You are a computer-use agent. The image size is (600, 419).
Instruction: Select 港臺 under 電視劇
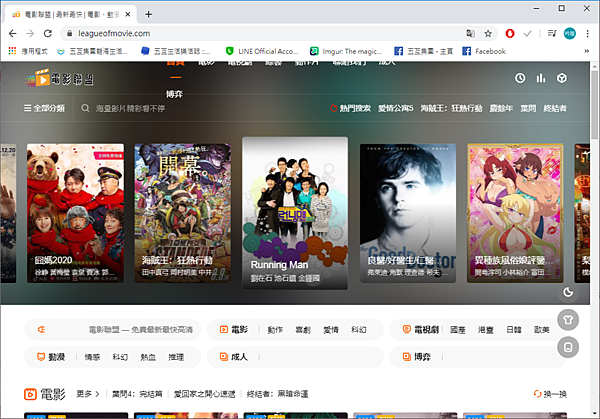coord(486,329)
